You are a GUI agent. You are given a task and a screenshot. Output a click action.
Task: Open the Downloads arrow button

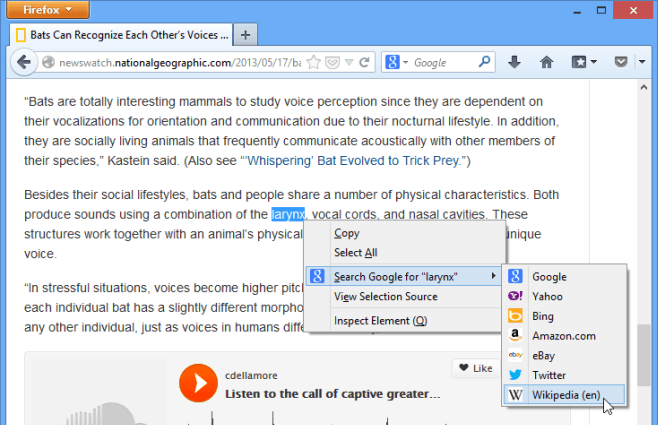pos(514,63)
